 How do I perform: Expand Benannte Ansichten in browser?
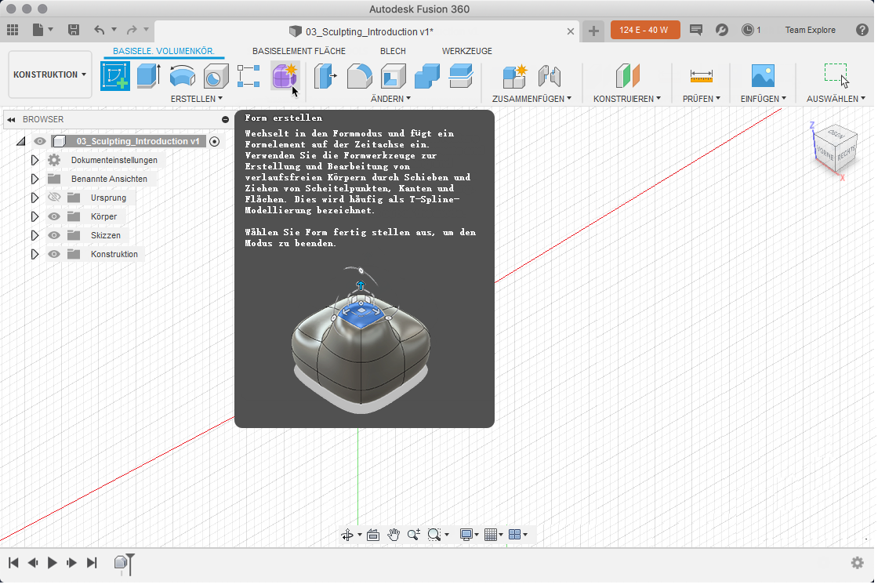(x=34, y=180)
